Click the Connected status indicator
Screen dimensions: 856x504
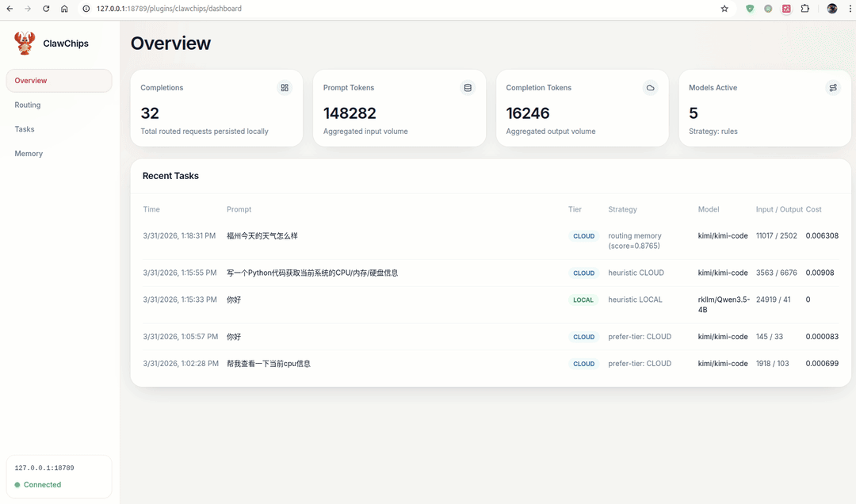click(x=42, y=485)
